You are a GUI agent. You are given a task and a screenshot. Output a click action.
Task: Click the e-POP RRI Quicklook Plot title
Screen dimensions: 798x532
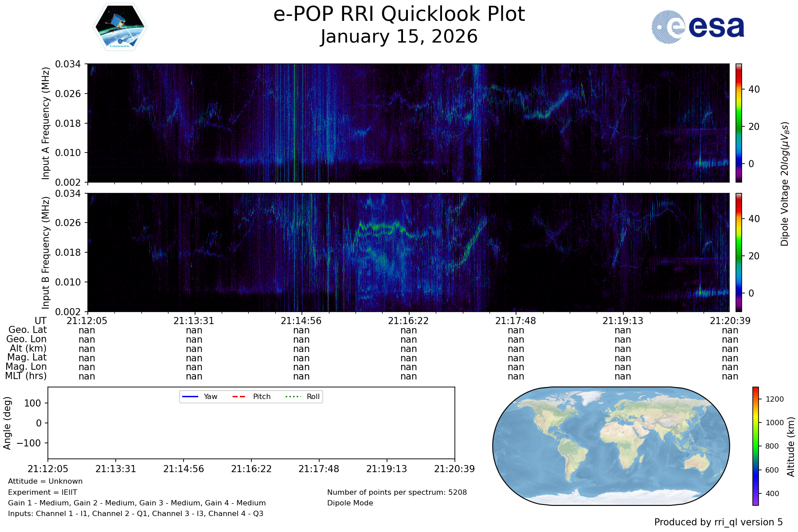399,14
